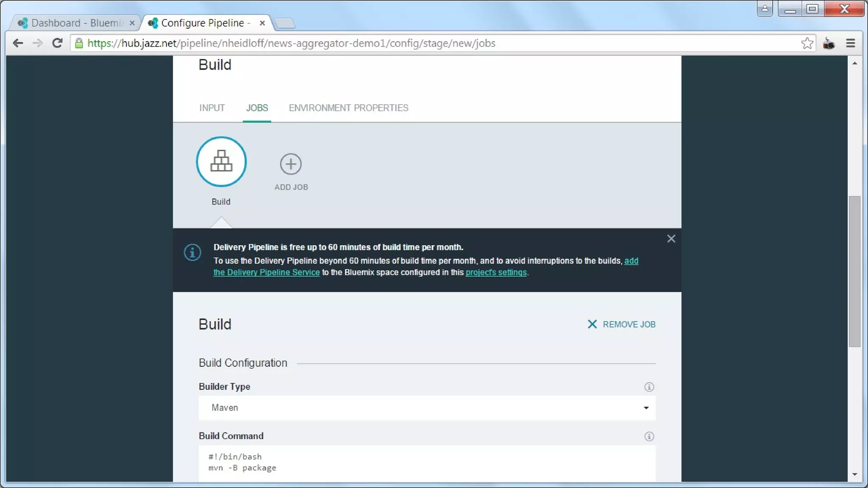Bookmark page with star icon

[x=807, y=43]
